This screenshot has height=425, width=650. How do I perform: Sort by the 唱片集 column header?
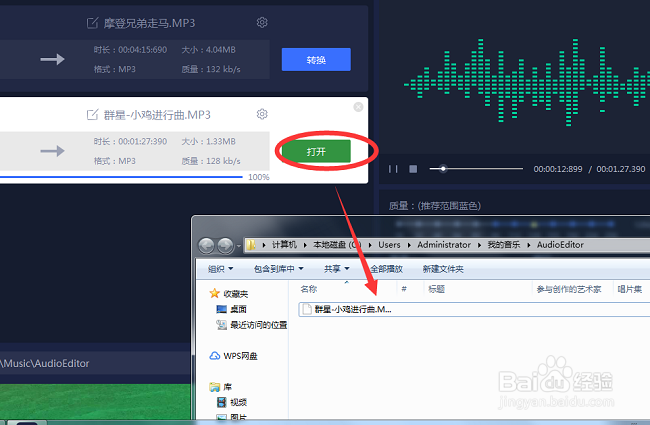[630, 289]
